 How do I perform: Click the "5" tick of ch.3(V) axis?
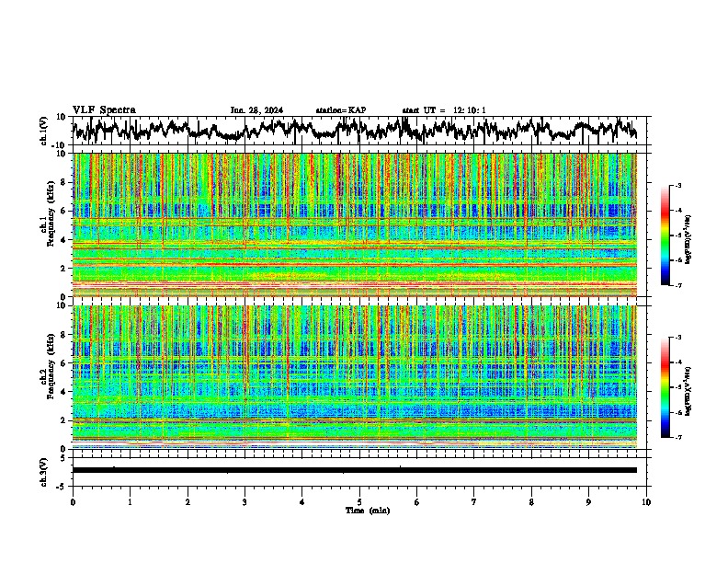pyautogui.click(x=63, y=458)
